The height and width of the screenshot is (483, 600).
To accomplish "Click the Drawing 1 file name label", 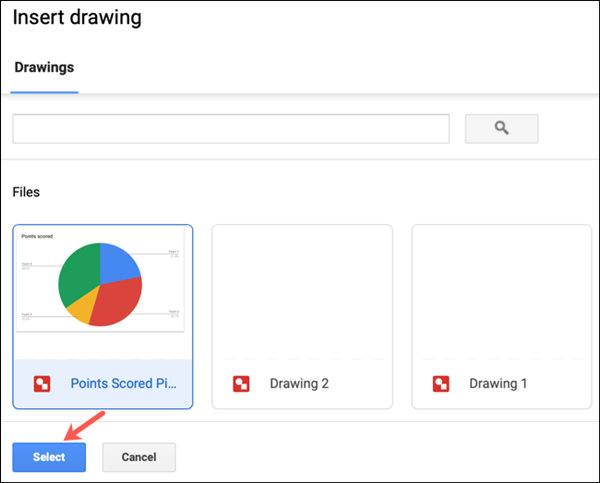I will point(498,383).
